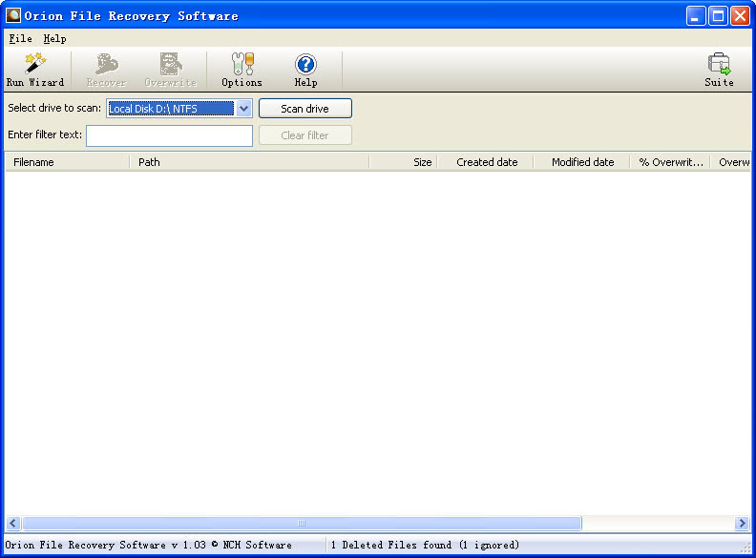The height and width of the screenshot is (558, 756).
Task: Sort files by Size column
Action: click(x=404, y=162)
